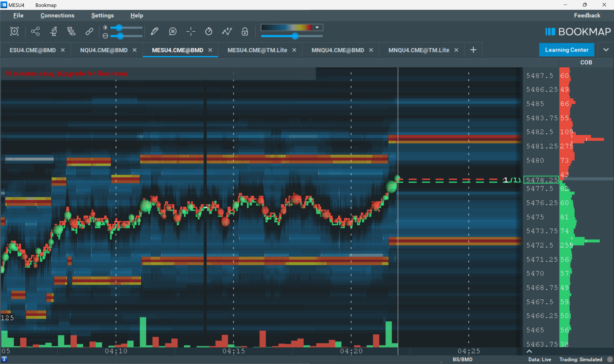Open the File menu
614x364 pixels.
(x=18, y=15)
